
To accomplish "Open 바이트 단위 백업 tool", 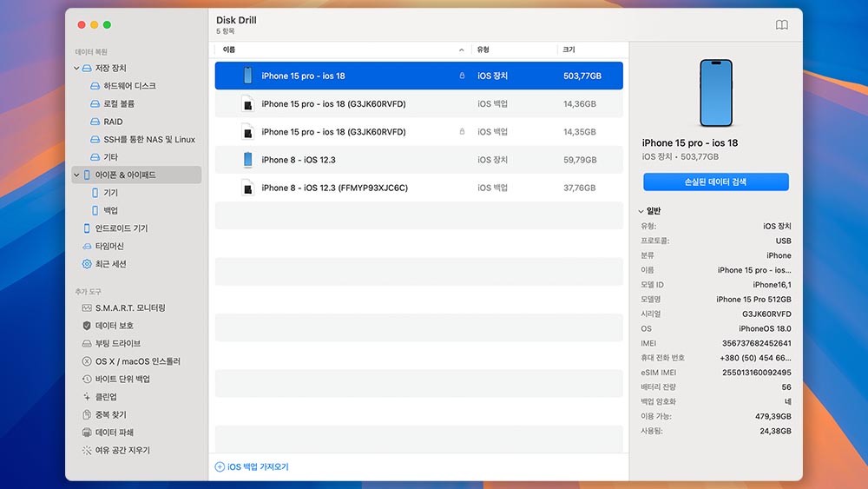I will (x=122, y=379).
